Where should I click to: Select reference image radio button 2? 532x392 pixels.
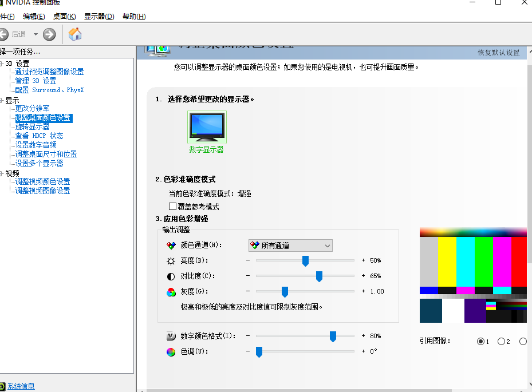click(501, 342)
